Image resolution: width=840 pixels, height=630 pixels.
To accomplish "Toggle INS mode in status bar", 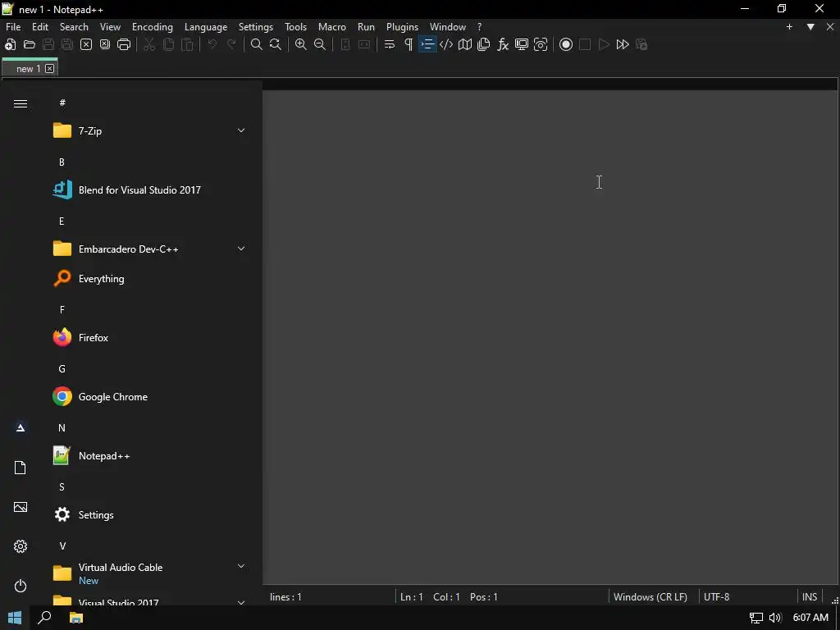I will coord(810,597).
